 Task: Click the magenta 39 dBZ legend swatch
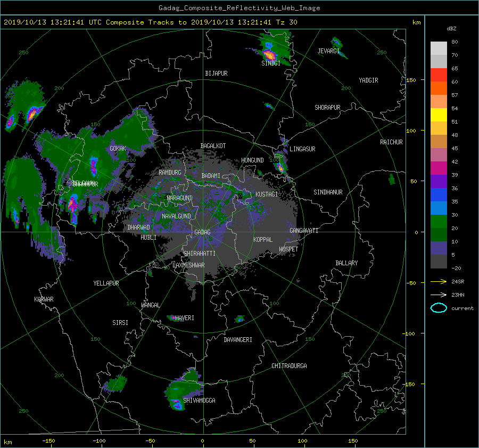pos(439,168)
